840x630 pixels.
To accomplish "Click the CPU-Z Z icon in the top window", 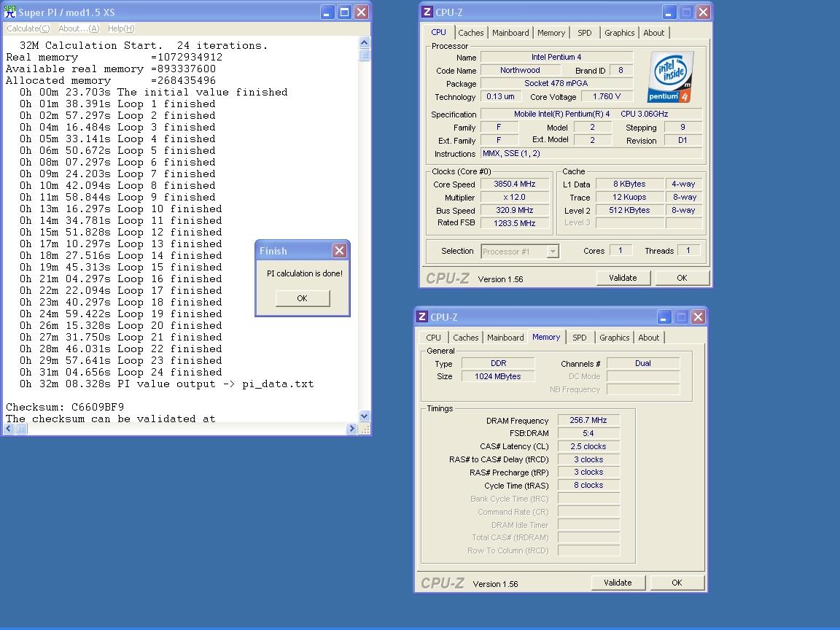I will pyautogui.click(x=427, y=12).
